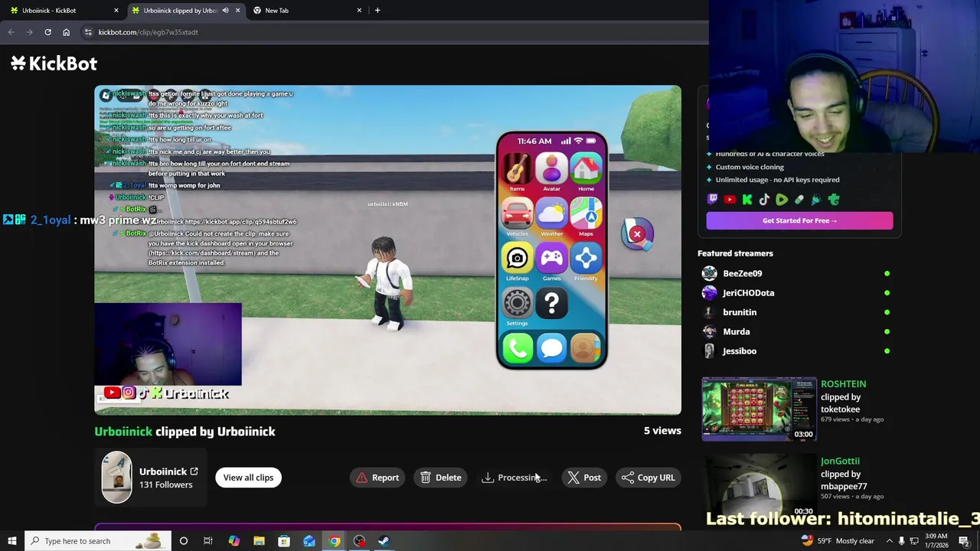This screenshot has height=551, width=980.
Task: Click the JonGottii streamer name
Action: (840, 461)
